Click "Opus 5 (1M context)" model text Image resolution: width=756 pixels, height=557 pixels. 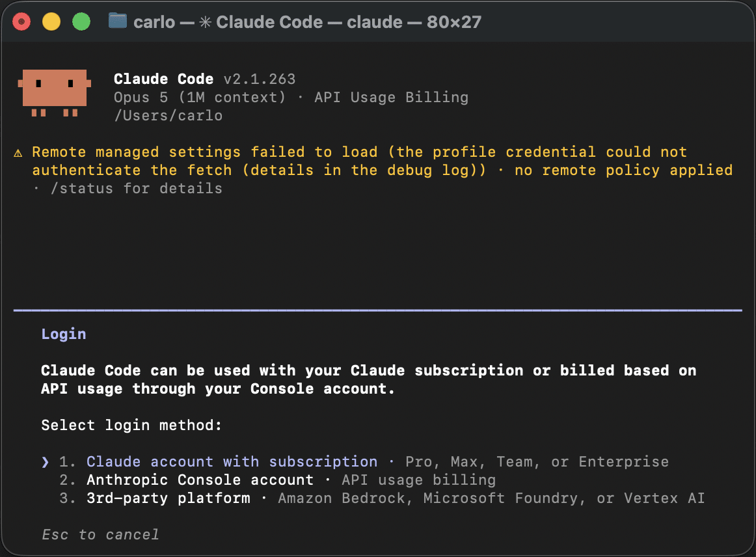(x=200, y=98)
